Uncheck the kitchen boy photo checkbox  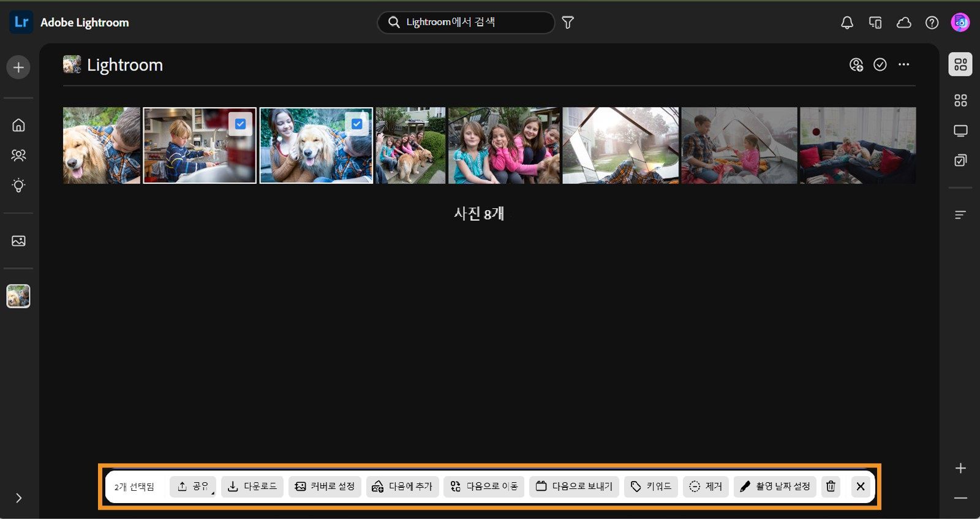coord(240,124)
